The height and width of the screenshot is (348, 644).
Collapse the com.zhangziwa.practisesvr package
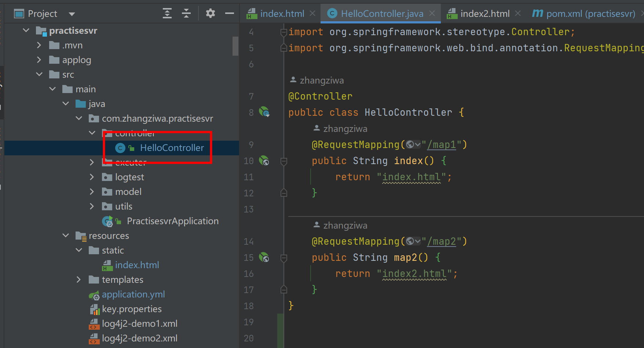click(x=79, y=118)
